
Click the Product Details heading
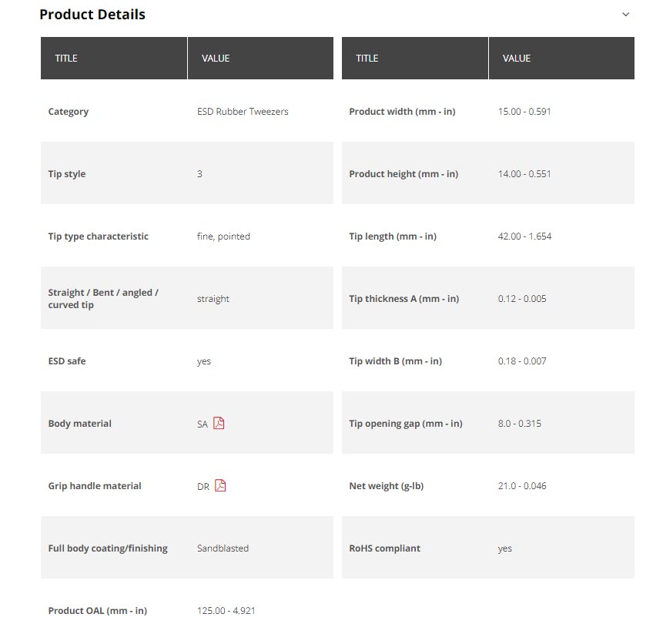point(92,15)
